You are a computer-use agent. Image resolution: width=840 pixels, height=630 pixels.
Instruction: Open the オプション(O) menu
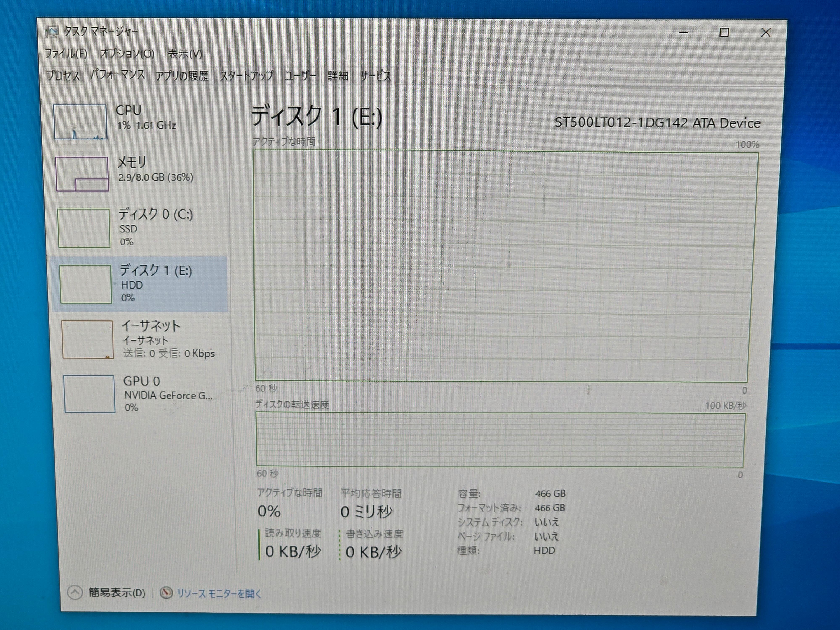(127, 54)
